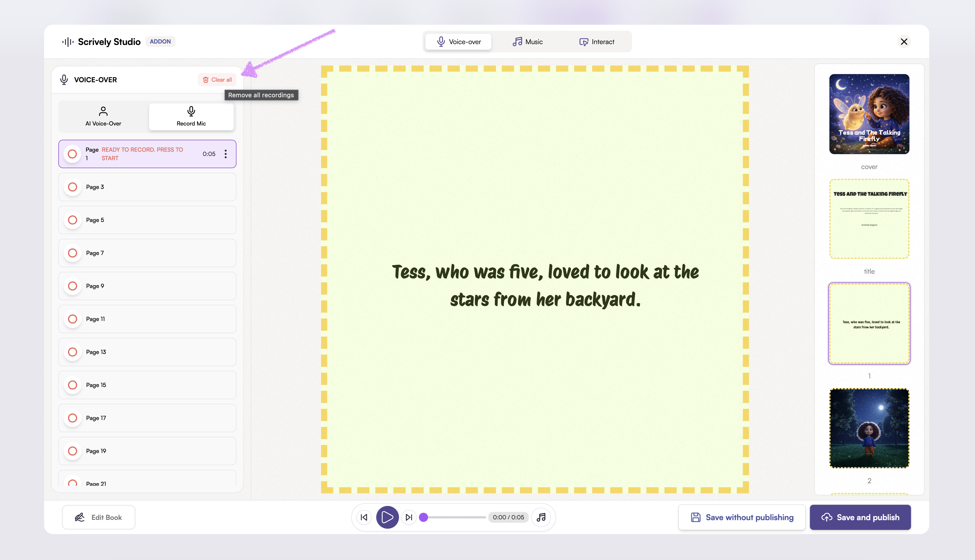975x560 pixels.
Task: Select the Record Mic option
Action: click(191, 116)
